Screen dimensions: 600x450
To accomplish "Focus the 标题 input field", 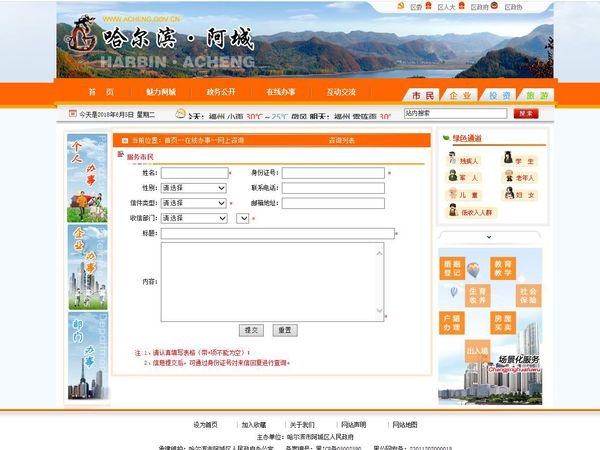I will tap(277, 233).
